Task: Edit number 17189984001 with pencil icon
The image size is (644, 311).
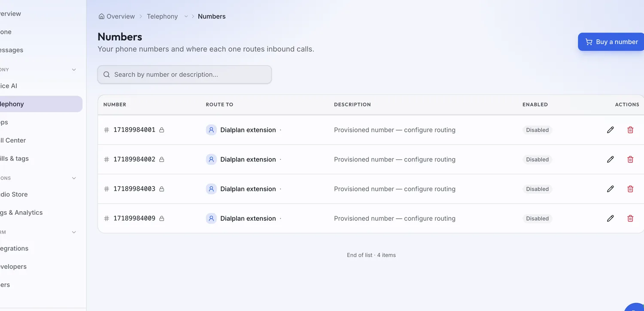Action: 610,130
